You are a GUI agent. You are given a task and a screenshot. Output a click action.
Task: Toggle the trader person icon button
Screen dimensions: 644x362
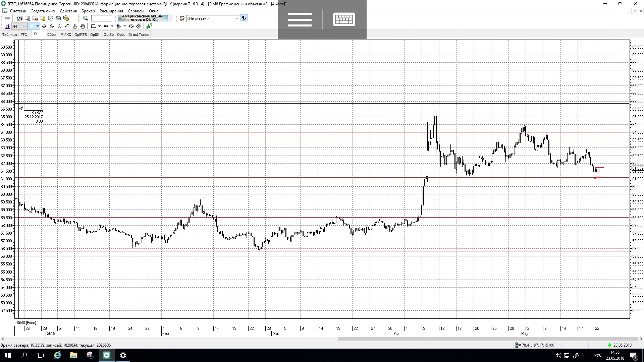click(244, 18)
